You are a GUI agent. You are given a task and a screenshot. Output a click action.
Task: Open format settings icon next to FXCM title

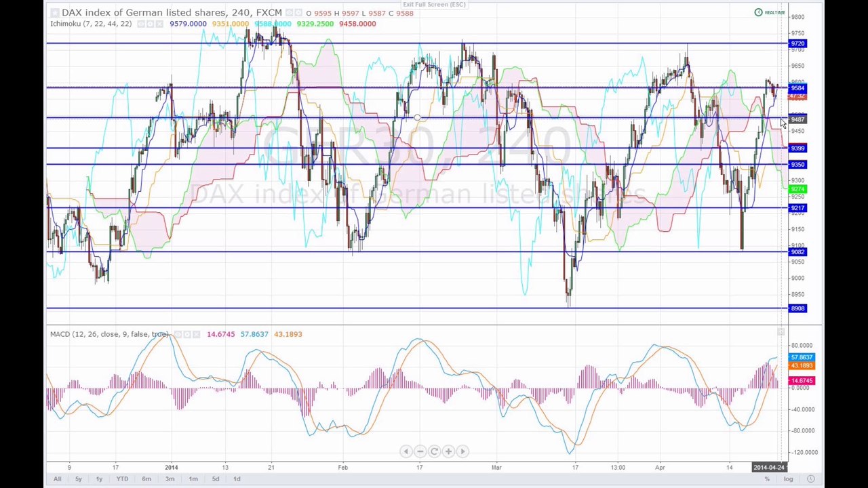click(x=298, y=13)
